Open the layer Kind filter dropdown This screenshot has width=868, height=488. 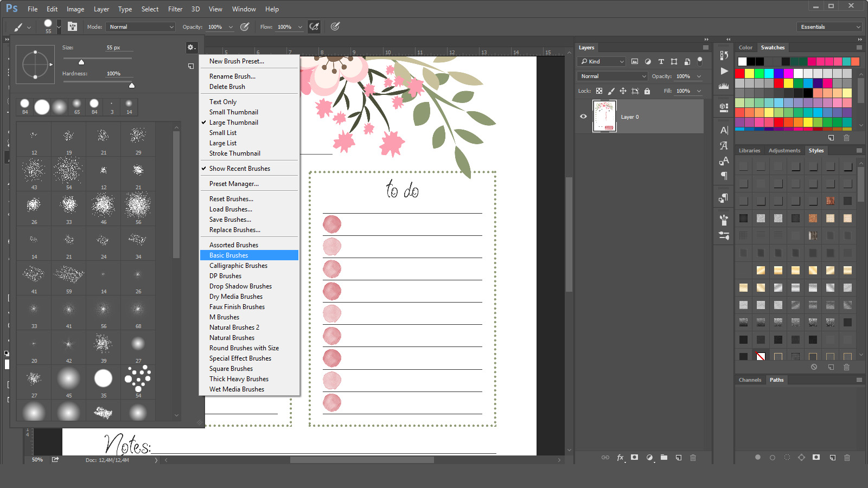coord(602,61)
